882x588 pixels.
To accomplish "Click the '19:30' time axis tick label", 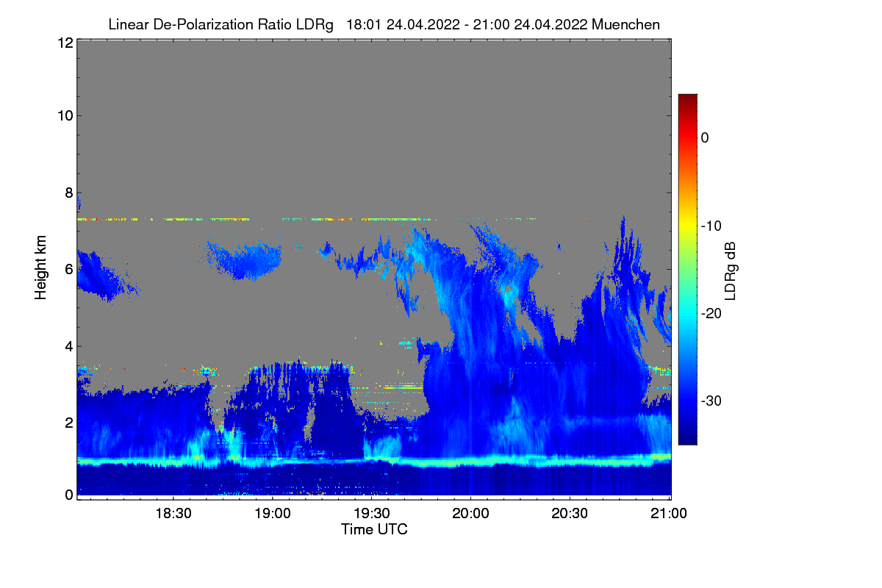I will click(372, 513).
